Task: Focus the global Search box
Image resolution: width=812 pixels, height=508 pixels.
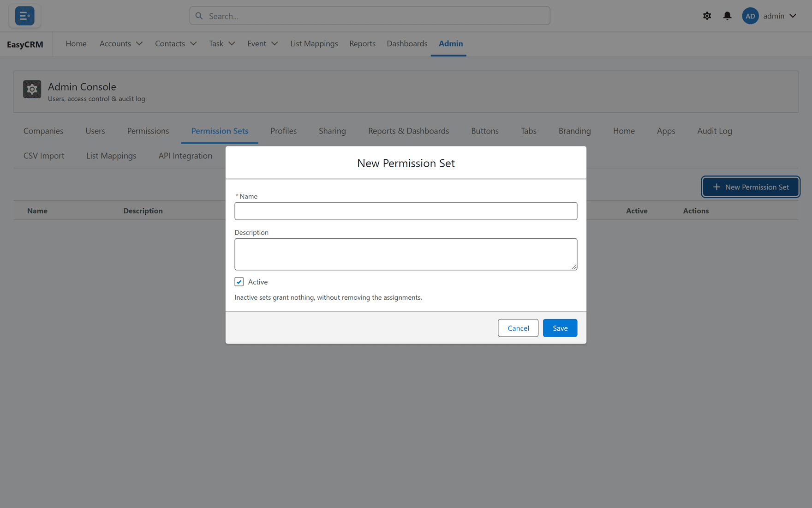Action: pyautogui.click(x=370, y=16)
